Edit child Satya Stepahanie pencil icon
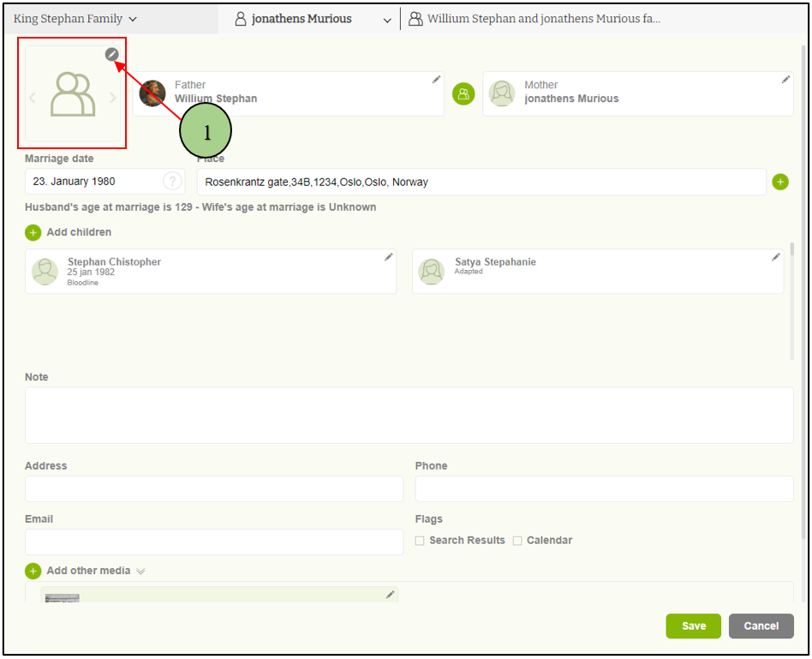The image size is (812, 659). click(776, 257)
